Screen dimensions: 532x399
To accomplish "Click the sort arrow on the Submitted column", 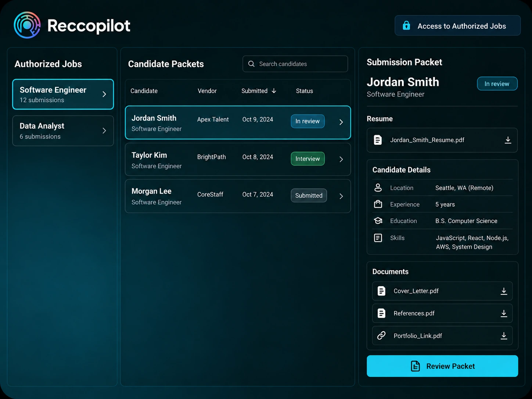I will [x=274, y=91].
